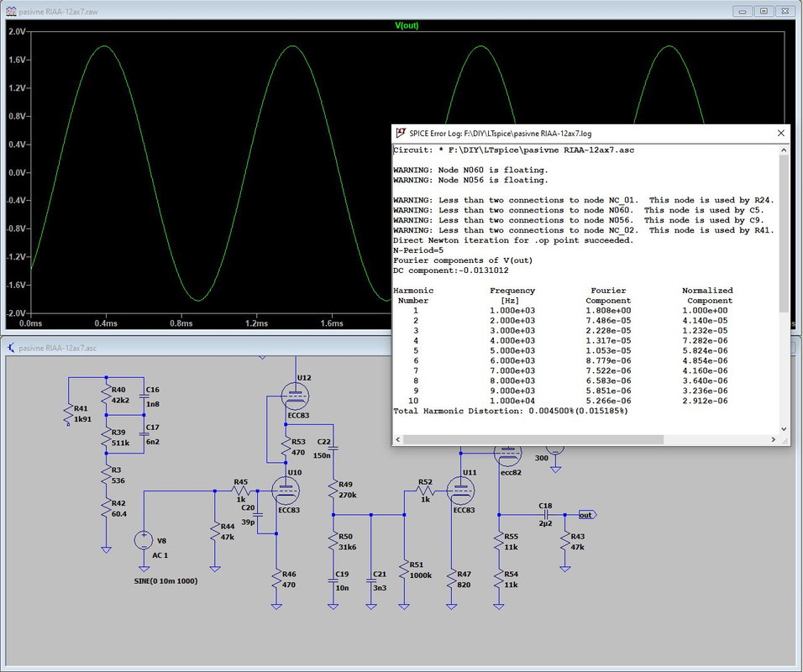Click the schematic window title 'pasivne RIAA-12ax7.asc'
Viewport: 803px width, 672px height.
click(x=57, y=348)
